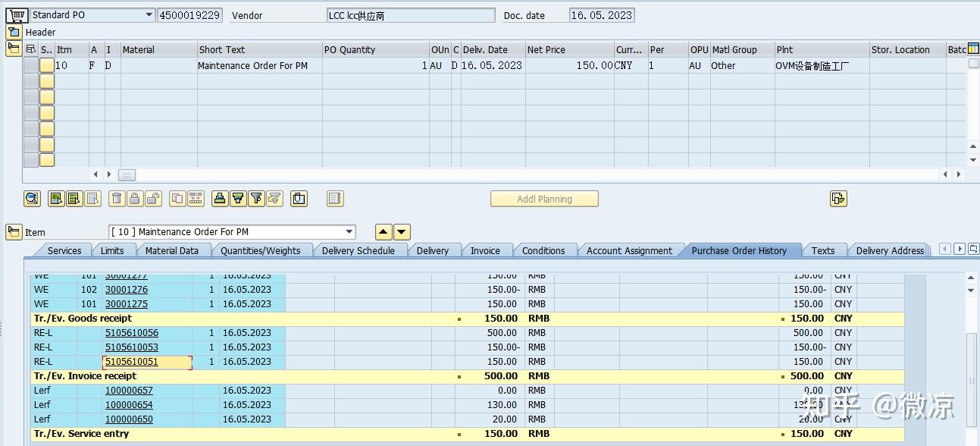The height and width of the screenshot is (446, 980).
Task: Unlock the item with the open padlock icon
Action: tap(153, 198)
